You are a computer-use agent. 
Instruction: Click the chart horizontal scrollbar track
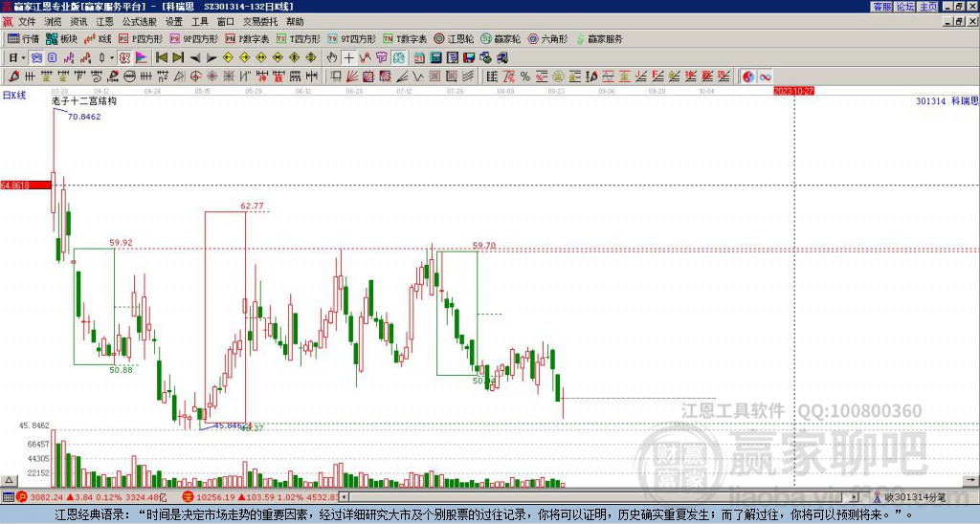point(600,497)
